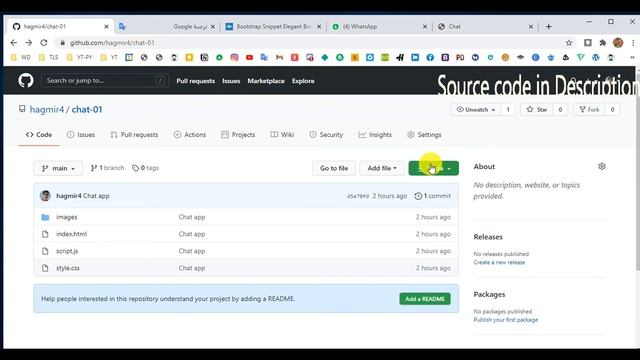Open the script.js file

(x=67, y=251)
